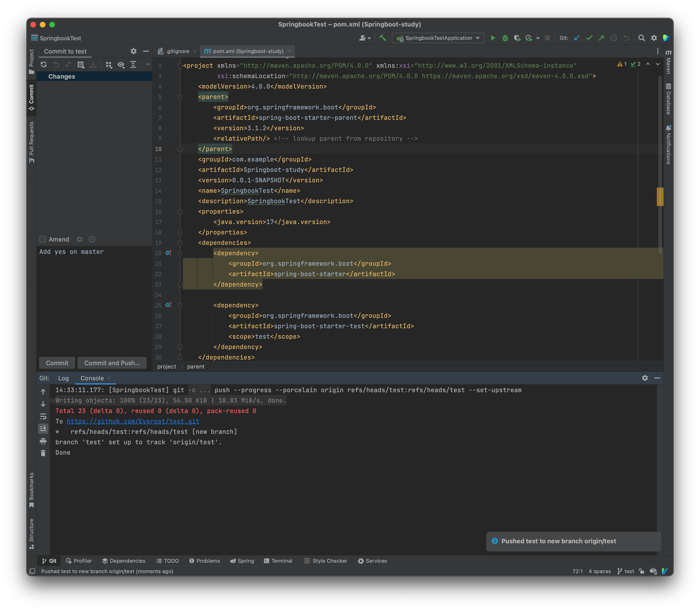This screenshot has height=611, width=700.
Task: Clear the Git console with trash icon
Action: coord(43,453)
